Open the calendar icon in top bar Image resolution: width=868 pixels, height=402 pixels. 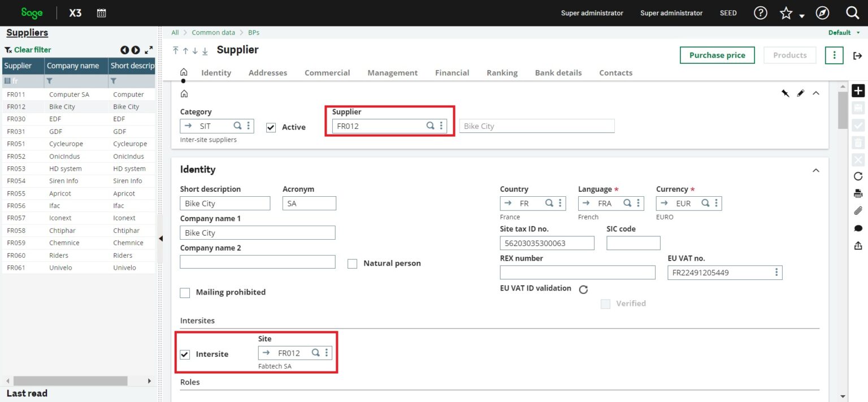click(102, 12)
